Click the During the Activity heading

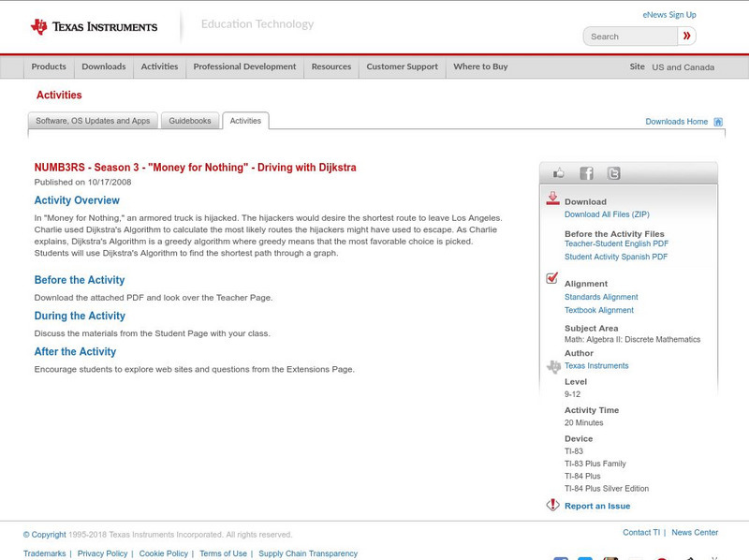pyautogui.click(x=80, y=316)
